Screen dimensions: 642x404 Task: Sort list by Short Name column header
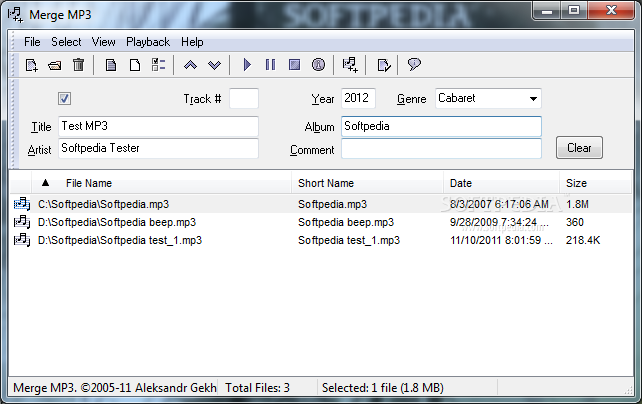click(367, 183)
